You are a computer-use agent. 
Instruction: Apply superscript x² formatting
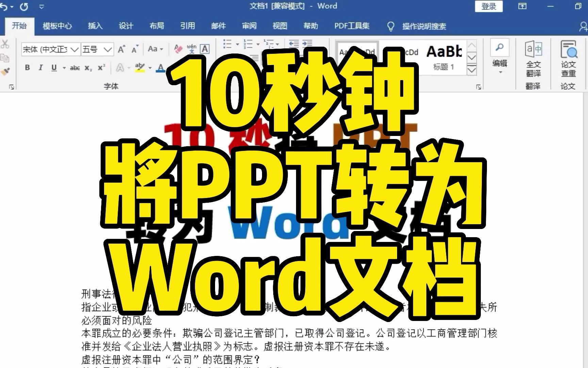[101, 67]
